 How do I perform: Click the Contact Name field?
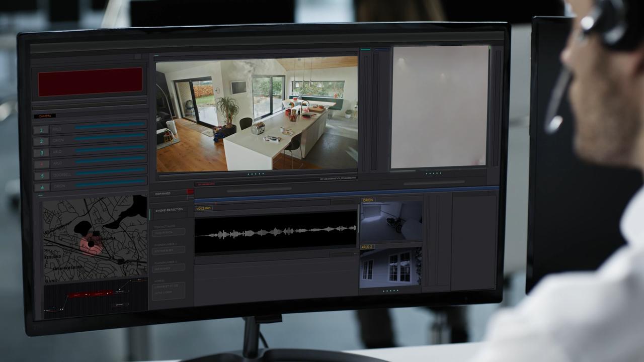169,232
